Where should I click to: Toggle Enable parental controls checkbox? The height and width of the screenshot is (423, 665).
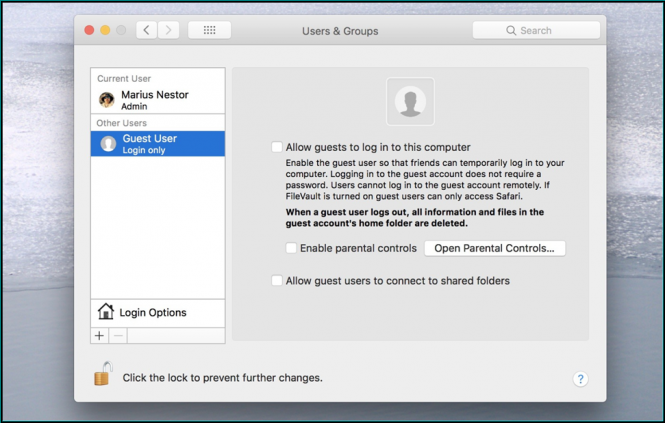pyautogui.click(x=291, y=248)
